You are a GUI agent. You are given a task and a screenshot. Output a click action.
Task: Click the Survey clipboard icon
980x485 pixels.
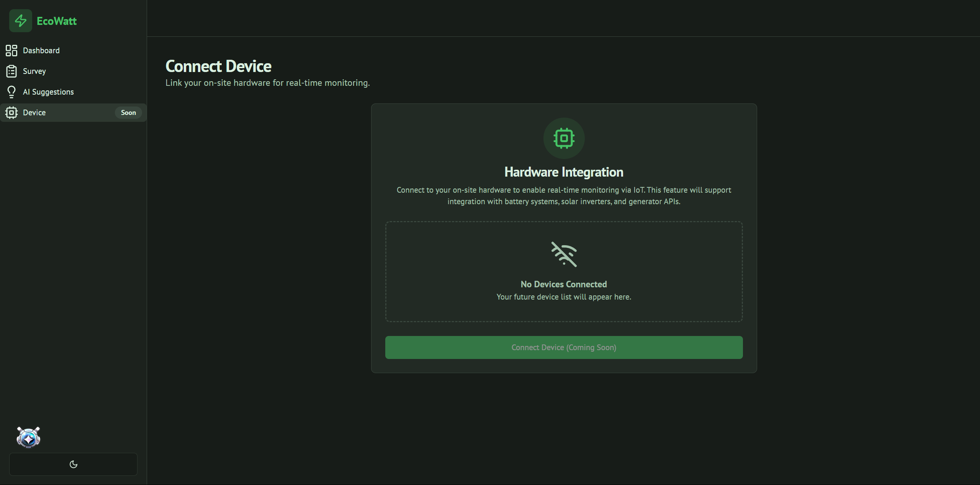tap(11, 71)
